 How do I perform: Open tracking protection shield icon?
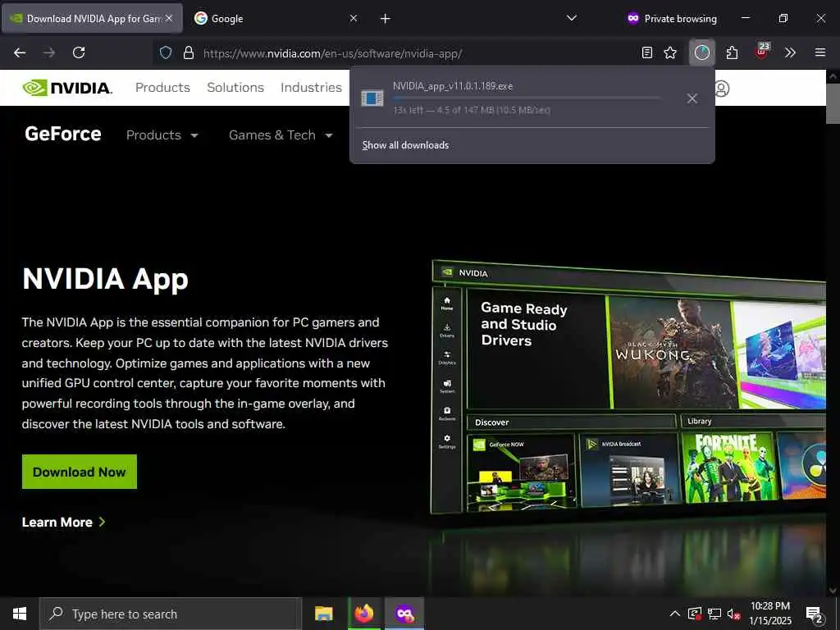pyautogui.click(x=166, y=52)
